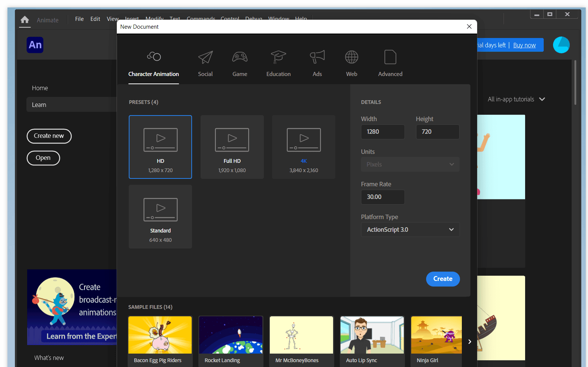Click the Home house icon
The width and height of the screenshot is (588, 367).
[25, 20]
